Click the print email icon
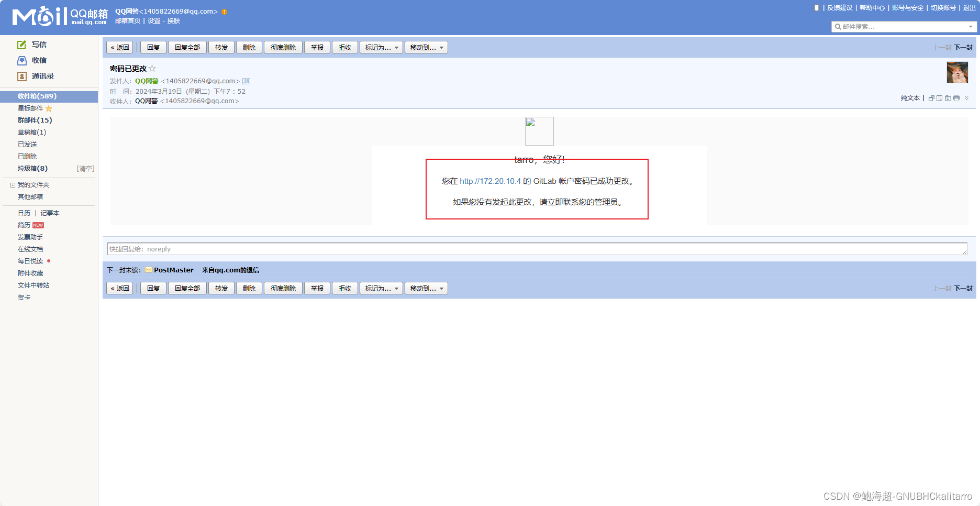980x506 pixels. point(956,98)
